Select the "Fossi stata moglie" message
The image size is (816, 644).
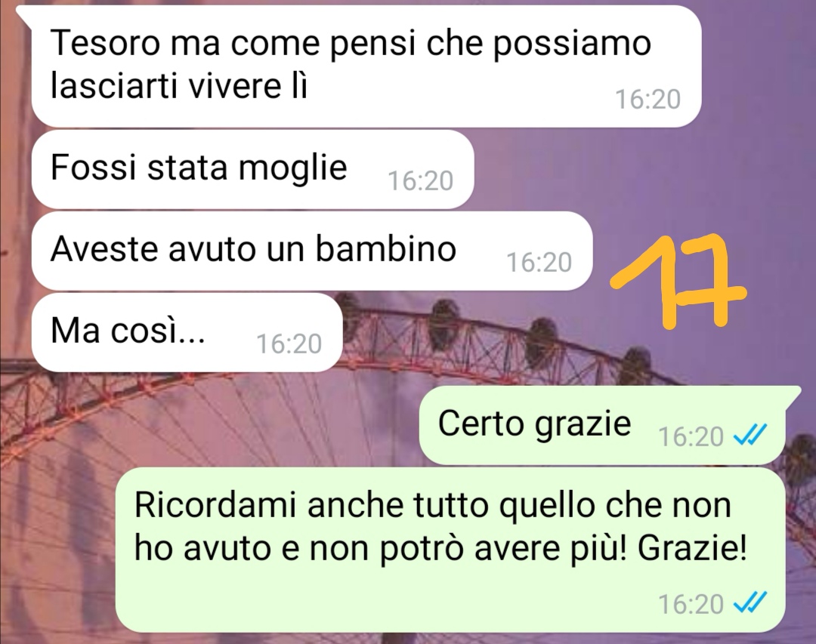tap(252, 170)
